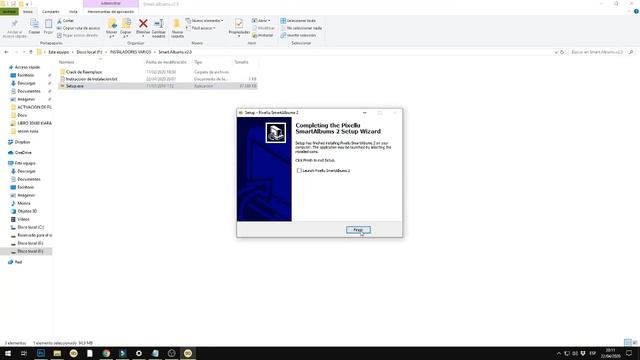Go up one folder level arrow
The image size is (640, 360).
point(31,52)
